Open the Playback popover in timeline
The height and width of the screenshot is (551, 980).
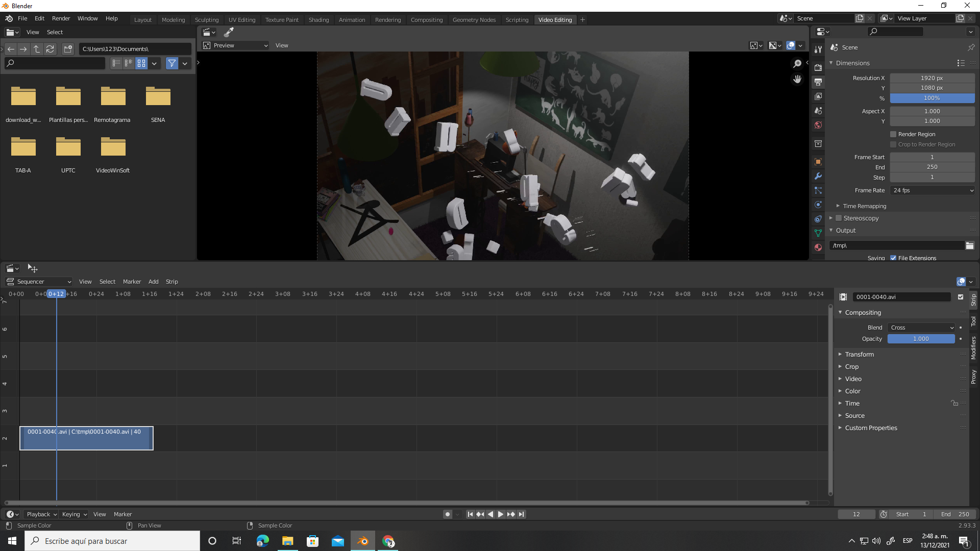(x=41, y=514)
